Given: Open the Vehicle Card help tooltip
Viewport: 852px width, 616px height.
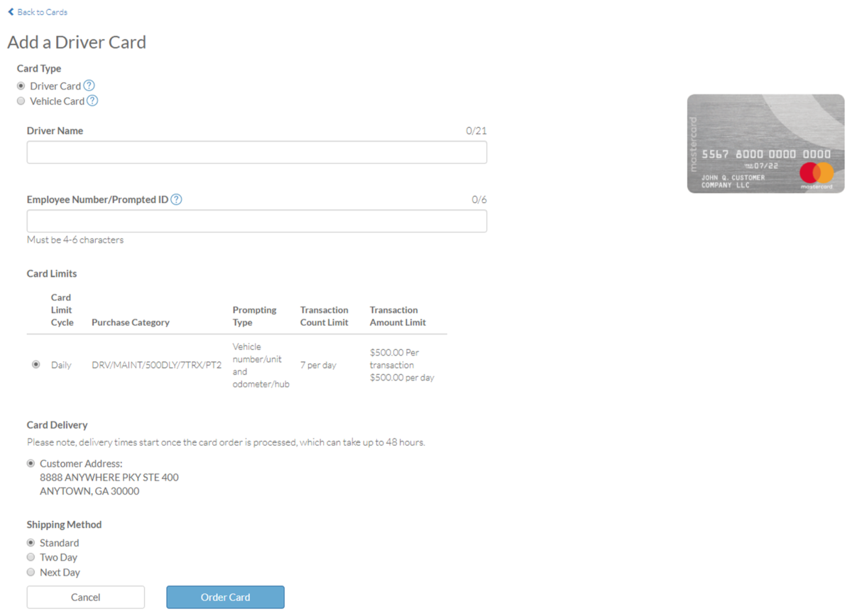Looking at the screenshot, I should tap(92, 101).
